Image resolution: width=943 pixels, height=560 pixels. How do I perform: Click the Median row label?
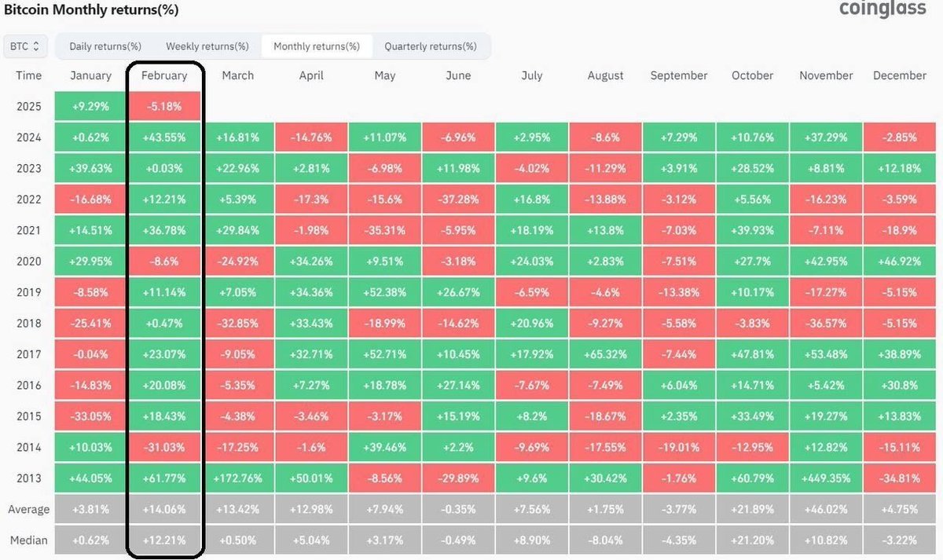[x=28, y=540]
